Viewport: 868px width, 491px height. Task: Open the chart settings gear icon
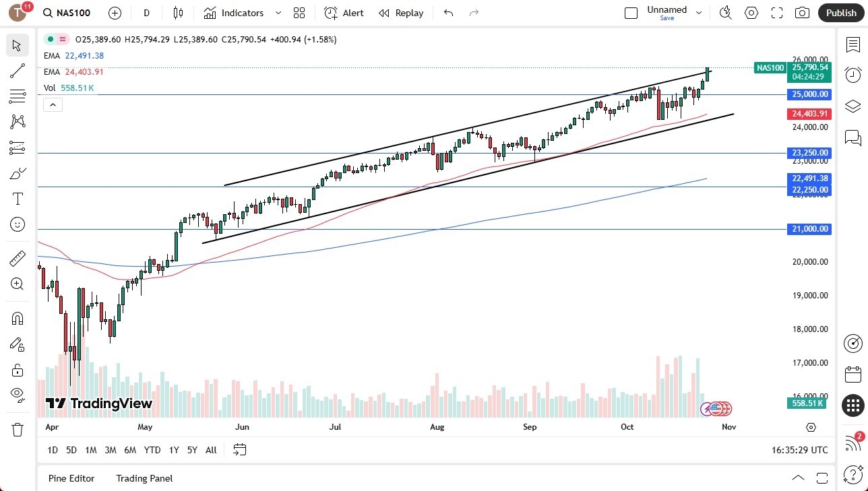(751, 12)
